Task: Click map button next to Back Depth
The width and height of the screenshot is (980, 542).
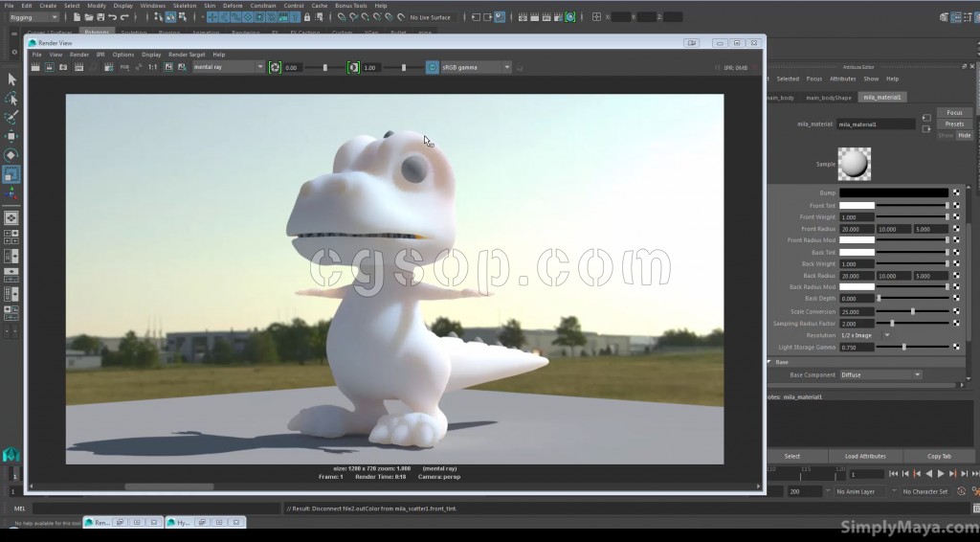Action: coord(956,298)
